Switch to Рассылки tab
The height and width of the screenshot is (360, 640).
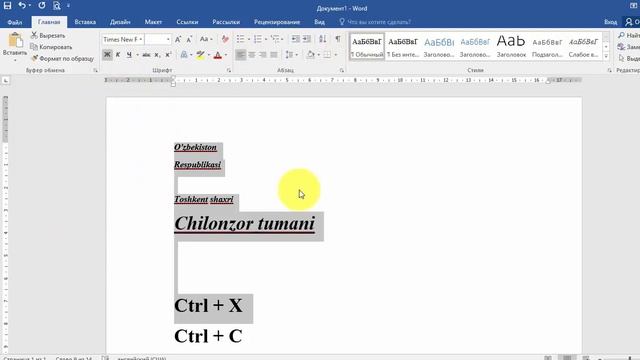click(x=226, y=22)
